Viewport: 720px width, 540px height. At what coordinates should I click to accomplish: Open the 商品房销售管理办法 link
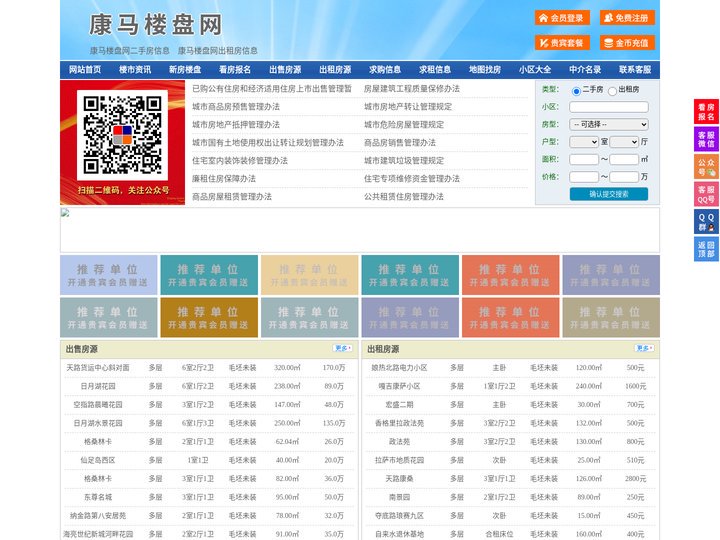coord(400,142)
